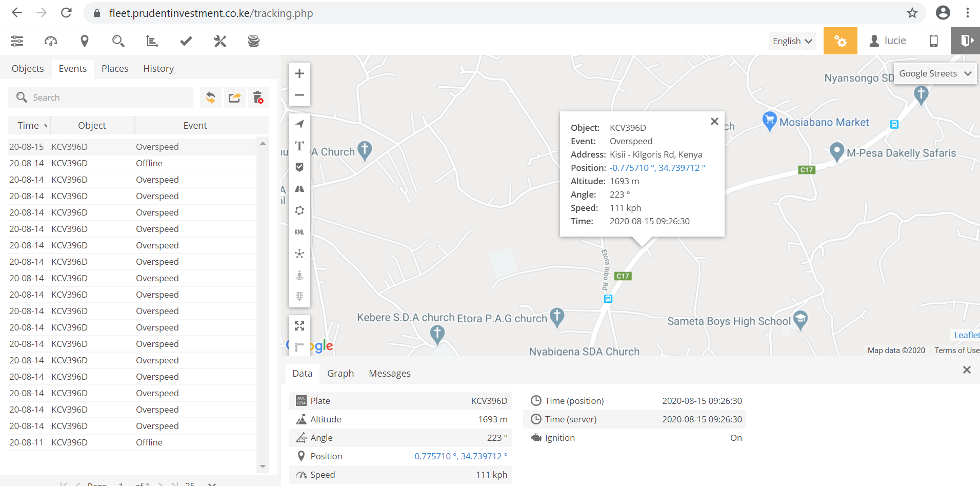Screen dimensions: 980x486
Task: Open the tools wrench icon in top toolbar
Action: click(x=220, y=41)
